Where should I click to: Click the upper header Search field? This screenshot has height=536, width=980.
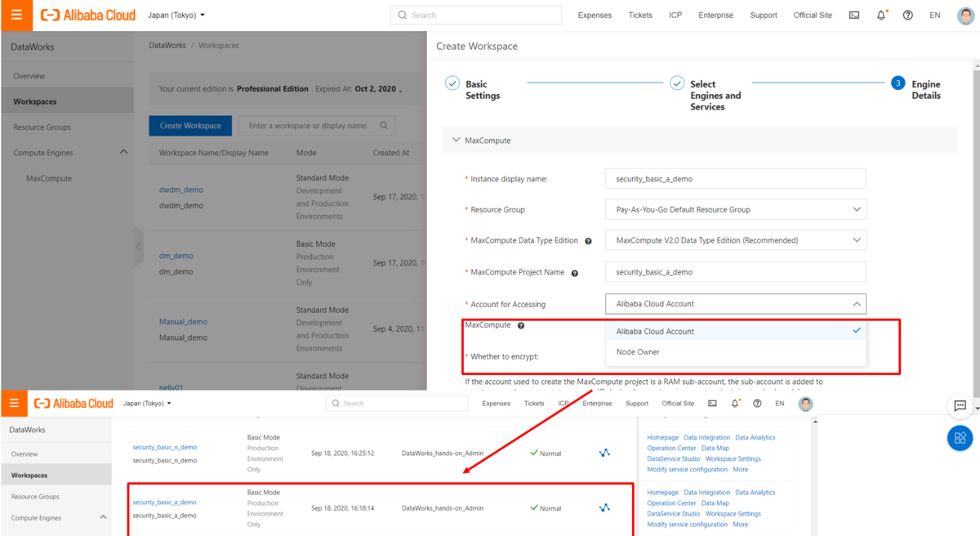tap(476, 15)
